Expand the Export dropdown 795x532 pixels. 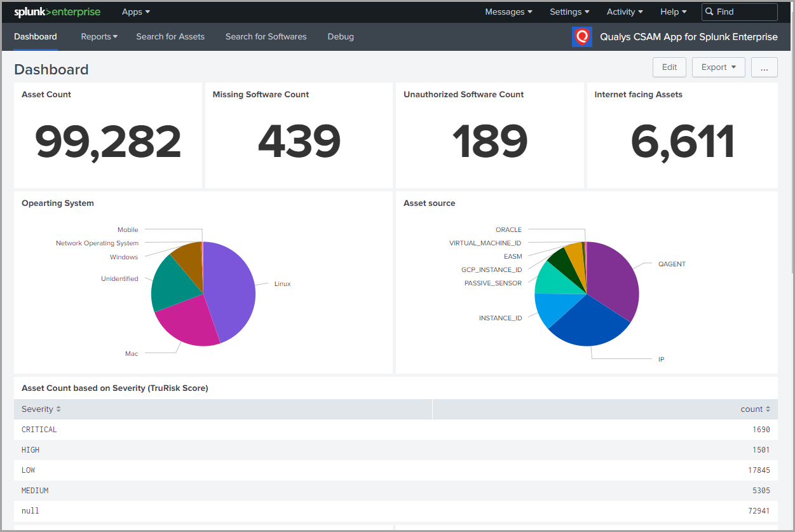[718, 67]
